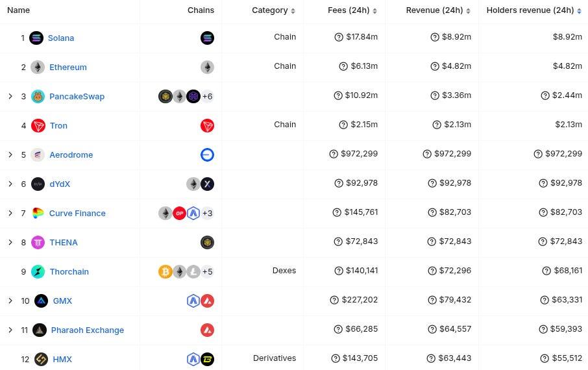Viewport: 588px width, 370px height.
Task: Click the Base chain icon in Aerodrome row
Action: tap(208, 154)
